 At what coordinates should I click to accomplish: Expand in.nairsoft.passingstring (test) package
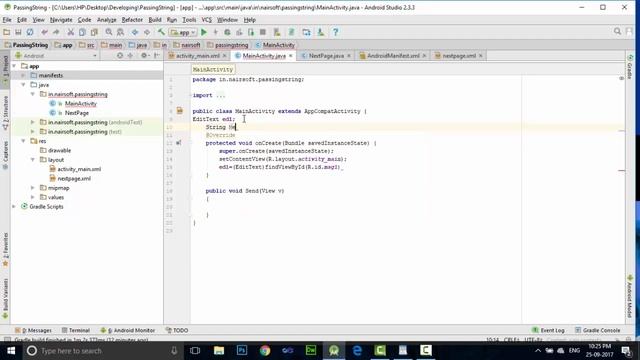click(x=33, y=132)
